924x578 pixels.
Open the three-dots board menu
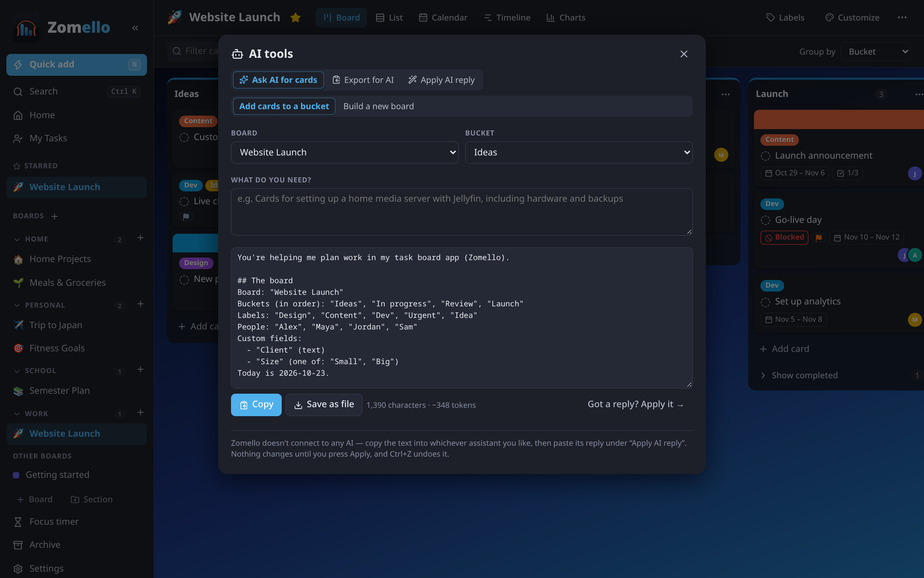click(902, 17)
